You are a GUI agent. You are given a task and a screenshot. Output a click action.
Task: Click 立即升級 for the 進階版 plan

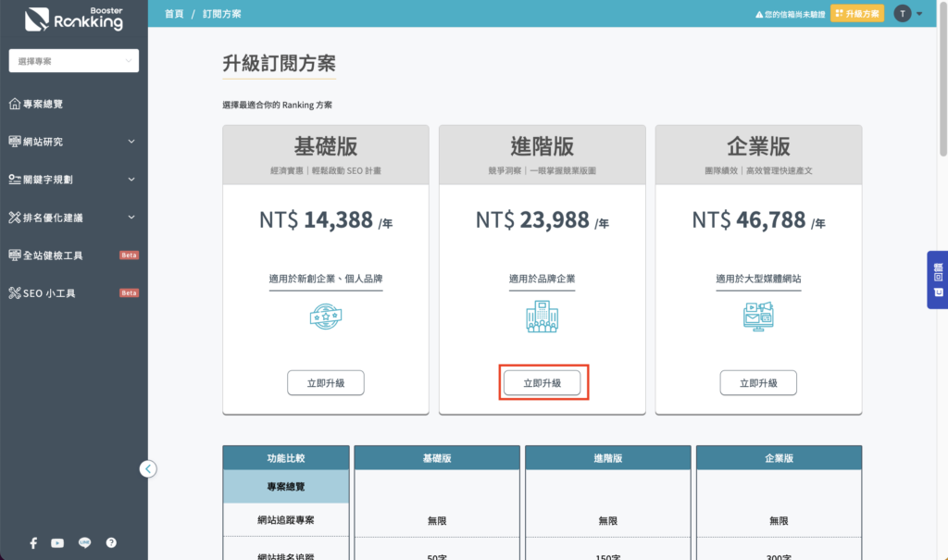(542, 382)
